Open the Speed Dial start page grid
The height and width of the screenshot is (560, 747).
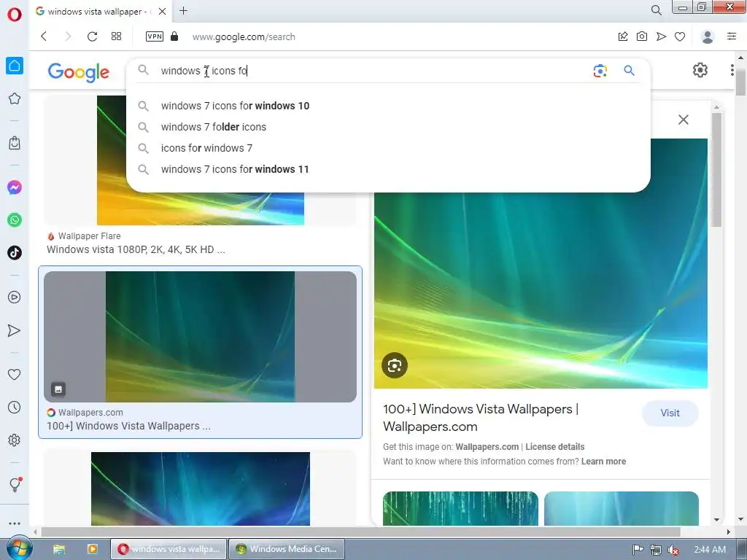116,36
